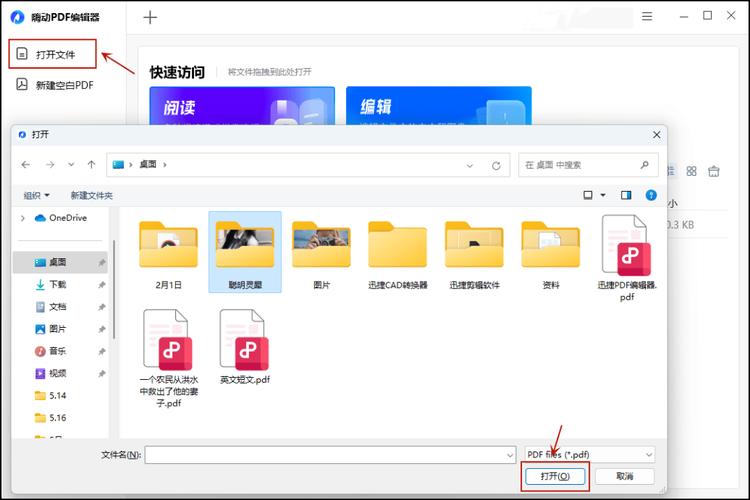Screen dimensions: 750x500
Task: Open the dialog help icon
Action: [651, 195]
